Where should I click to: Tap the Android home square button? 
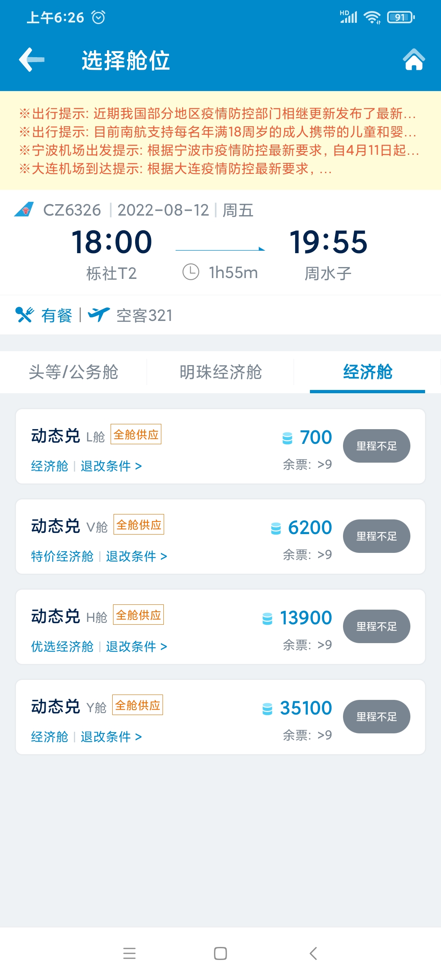pos(220,953)
